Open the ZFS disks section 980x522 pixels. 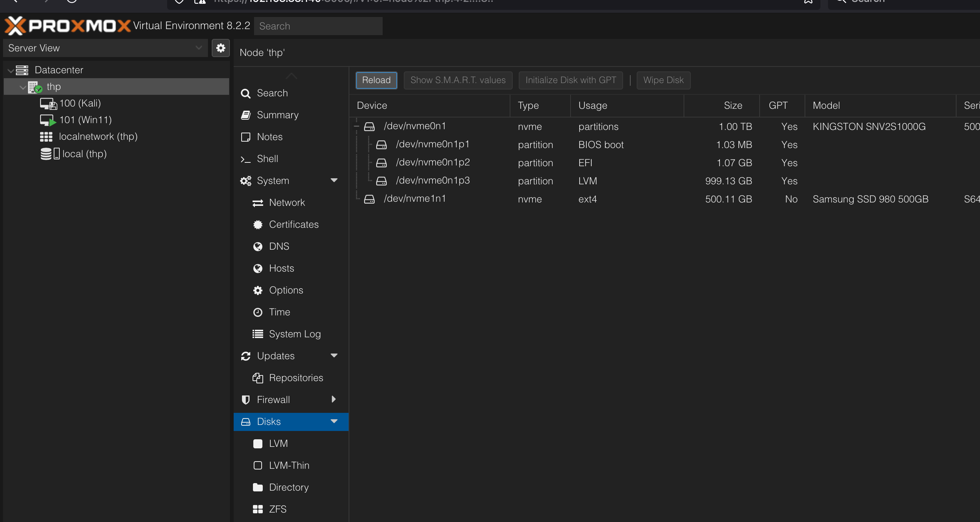pos(278,509)
